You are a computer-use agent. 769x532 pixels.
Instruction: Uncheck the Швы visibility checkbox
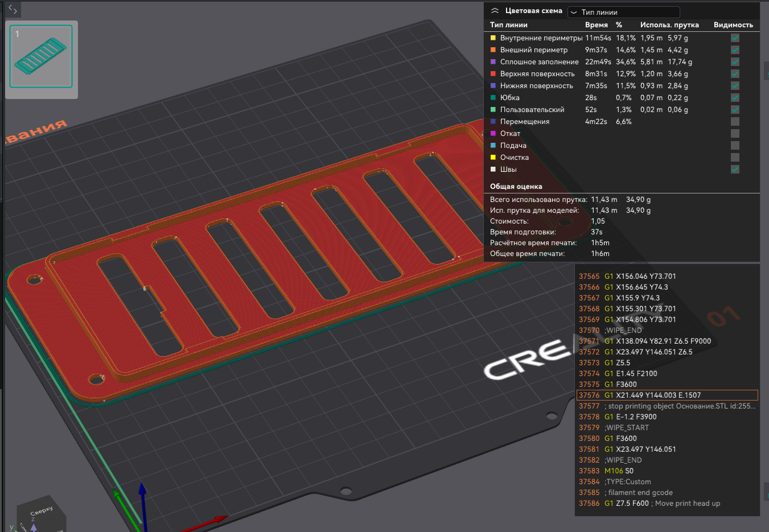click(x=735, y=170)
